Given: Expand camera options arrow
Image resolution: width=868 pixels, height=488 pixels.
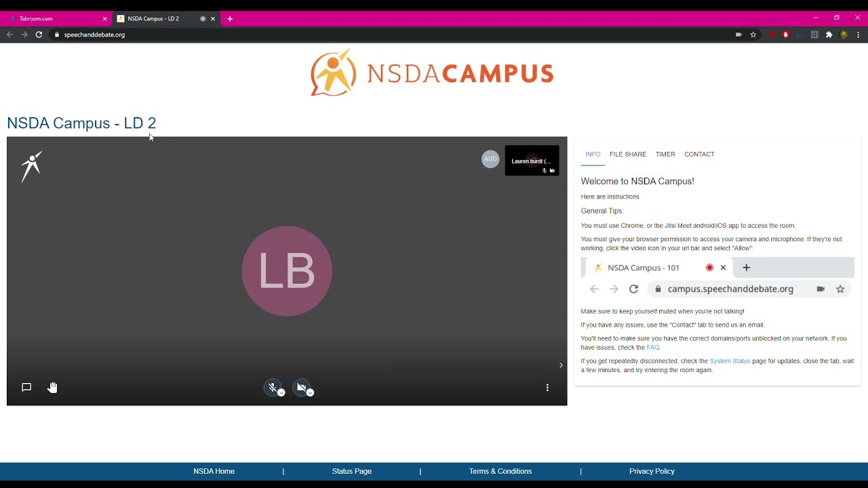Looking at the screenshot, I should coord(311,393).
